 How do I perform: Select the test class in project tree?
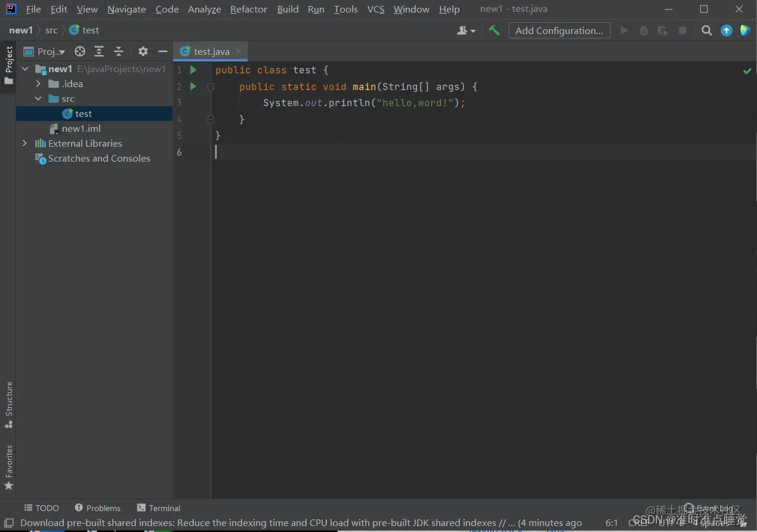94,114
